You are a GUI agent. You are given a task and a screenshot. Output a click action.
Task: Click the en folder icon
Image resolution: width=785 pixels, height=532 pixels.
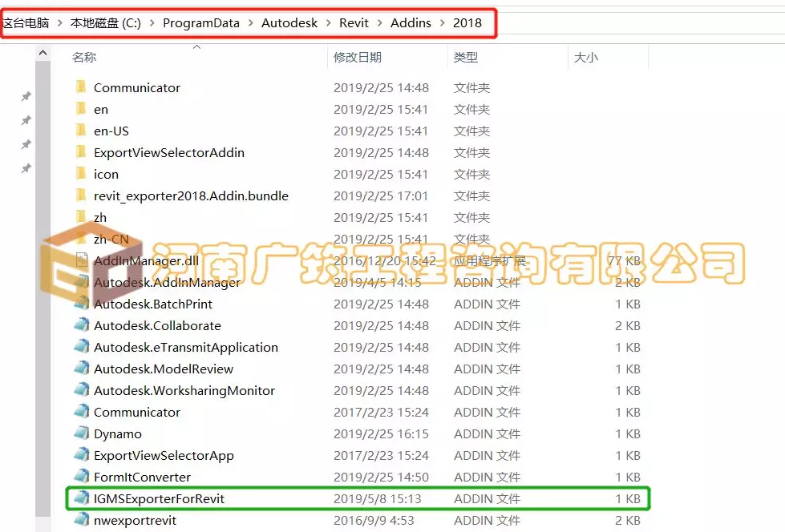(81, 109)
